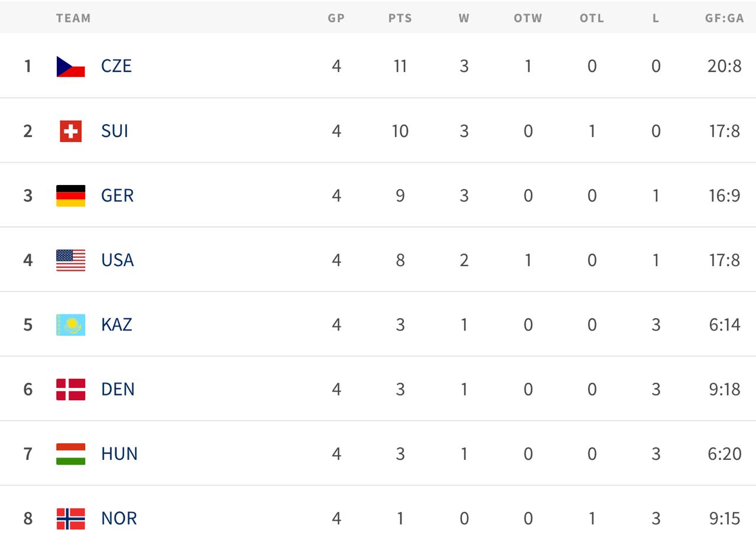The height and width of the screenshot is (548, 756).
Task: Select the GER team name
Action: (x=118, y=196)
